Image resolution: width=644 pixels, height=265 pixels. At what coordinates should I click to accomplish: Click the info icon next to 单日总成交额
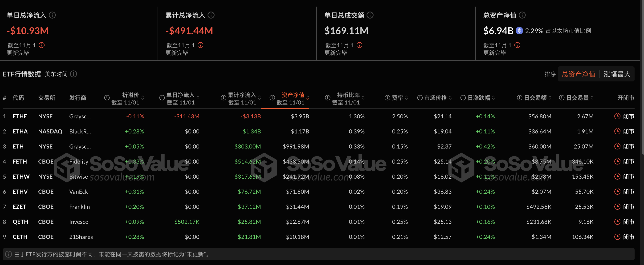click(x=370, y=15)
